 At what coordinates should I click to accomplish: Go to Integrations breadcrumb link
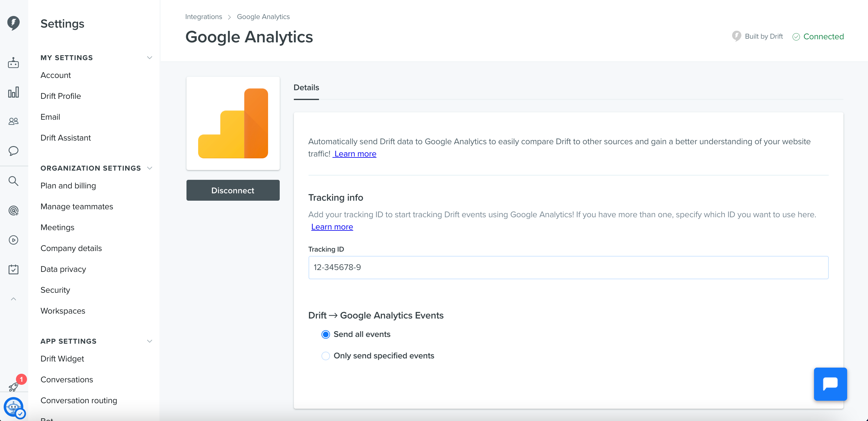[x=204, y=17]
